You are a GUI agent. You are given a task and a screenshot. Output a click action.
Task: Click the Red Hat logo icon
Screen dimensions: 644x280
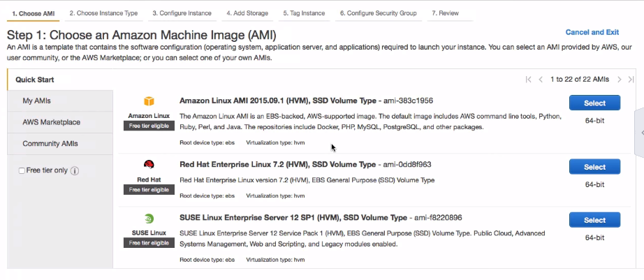pos(149,165)
